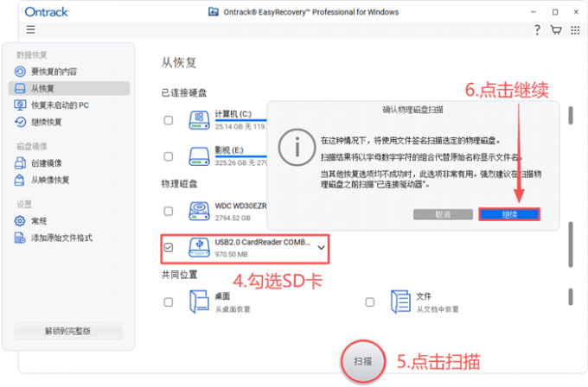Click the 计算机 (C:) drive icon

click(x=199, y=120)
